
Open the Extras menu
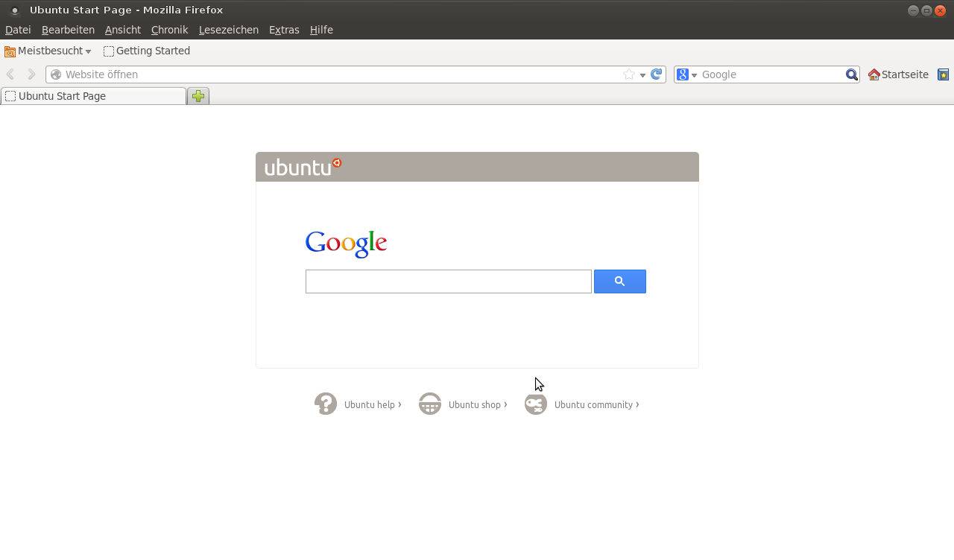284,30
